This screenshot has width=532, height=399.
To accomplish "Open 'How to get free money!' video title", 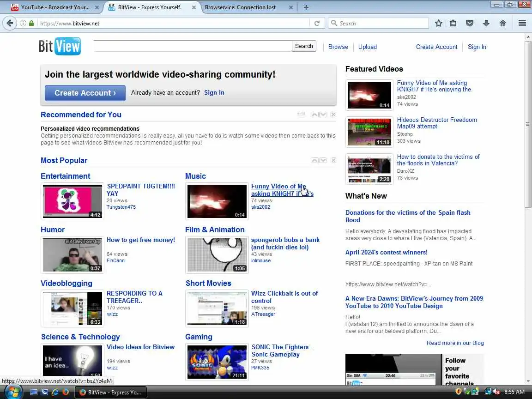I will click(x=141, y=240).
